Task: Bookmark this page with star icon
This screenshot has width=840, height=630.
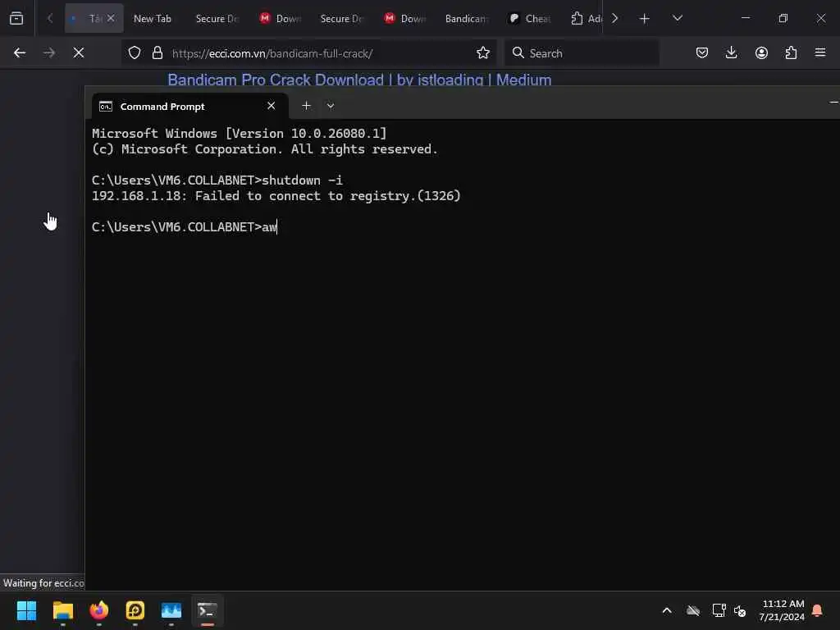Action: 483,53
